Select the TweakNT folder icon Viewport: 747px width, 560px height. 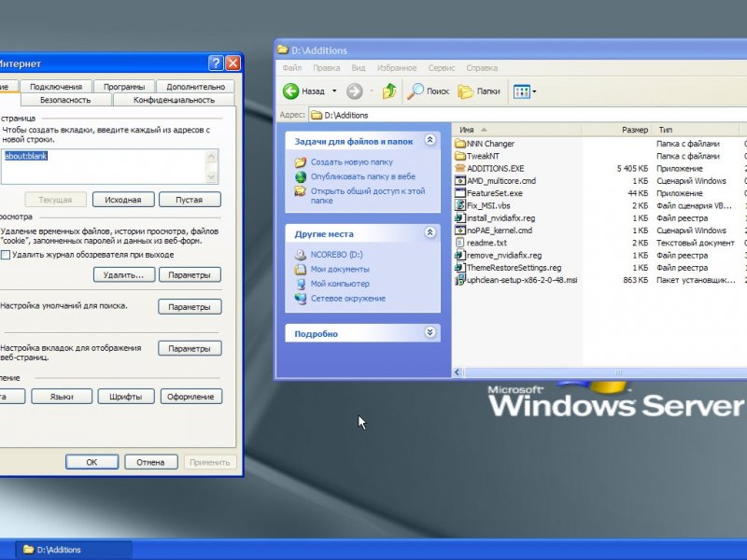click(x=459, y=156)
